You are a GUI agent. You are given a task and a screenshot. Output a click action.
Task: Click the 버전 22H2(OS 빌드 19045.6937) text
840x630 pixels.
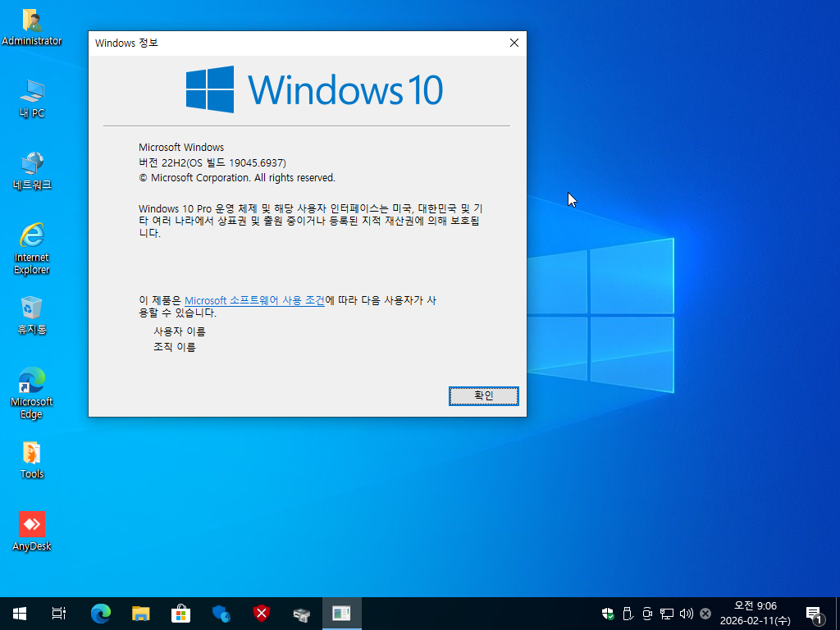(212, 163)
